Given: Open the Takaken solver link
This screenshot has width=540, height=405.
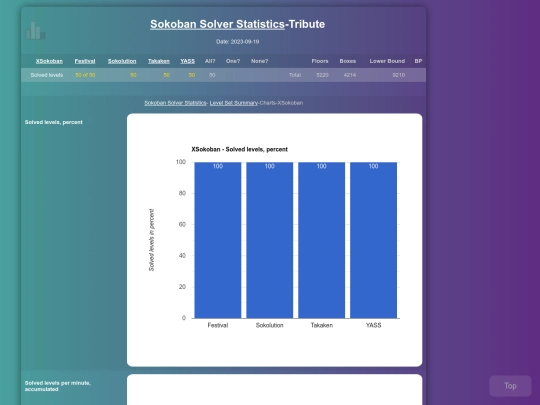Looking at the screenshot, I should [x=159, y=61].
